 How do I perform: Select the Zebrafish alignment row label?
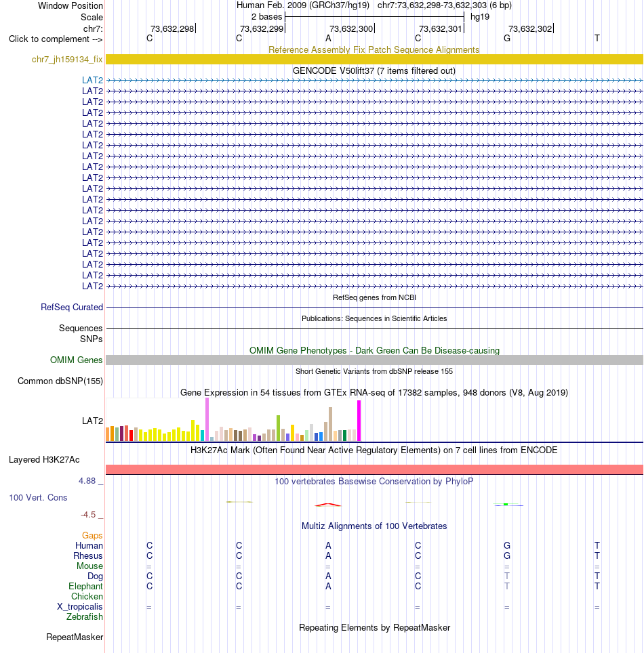pos(85,617)
